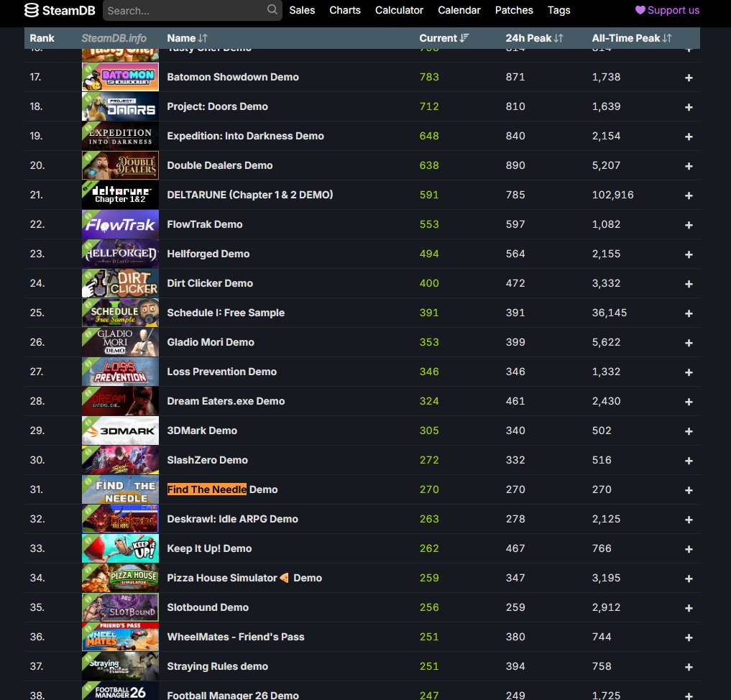
Task: Open Double Dealers Demo name link
Action: tap(219, 165)
